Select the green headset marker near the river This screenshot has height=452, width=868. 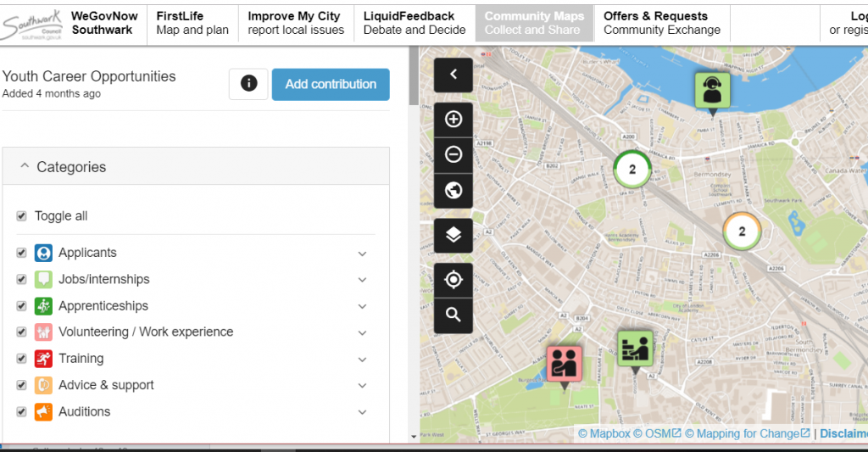712,90
